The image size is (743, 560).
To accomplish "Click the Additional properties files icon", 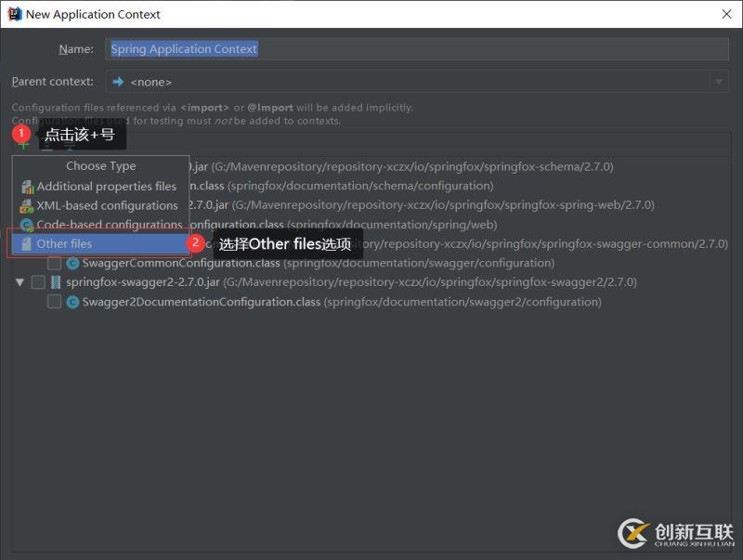I will pos(28,188).
